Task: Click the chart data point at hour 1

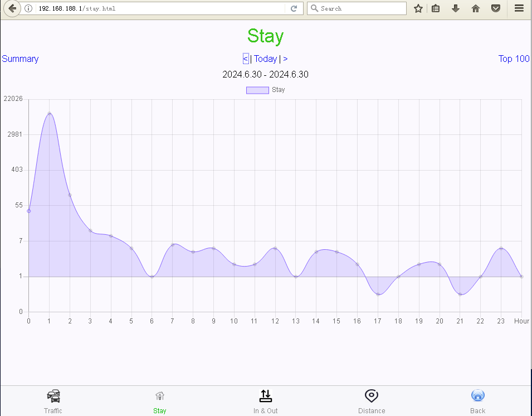Action: [x=49, y=113]
